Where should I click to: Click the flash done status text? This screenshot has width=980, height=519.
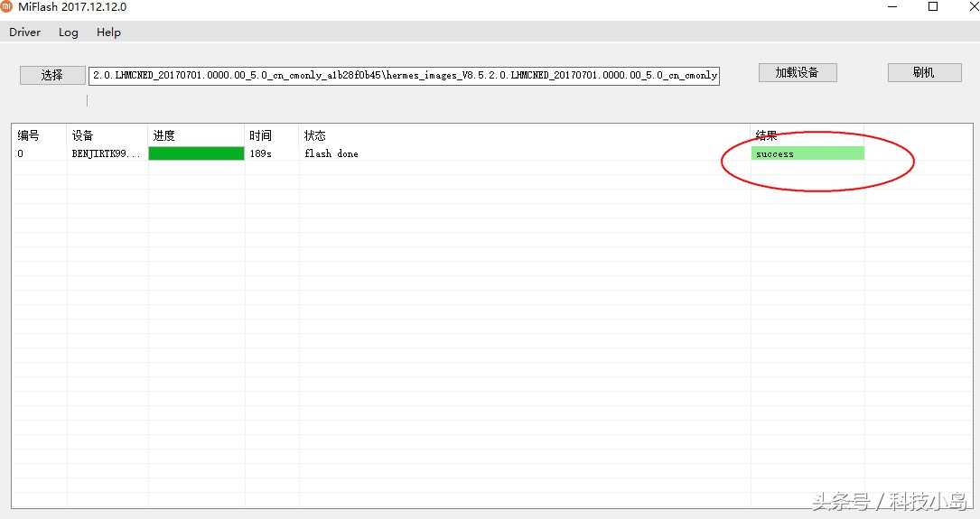331,154
